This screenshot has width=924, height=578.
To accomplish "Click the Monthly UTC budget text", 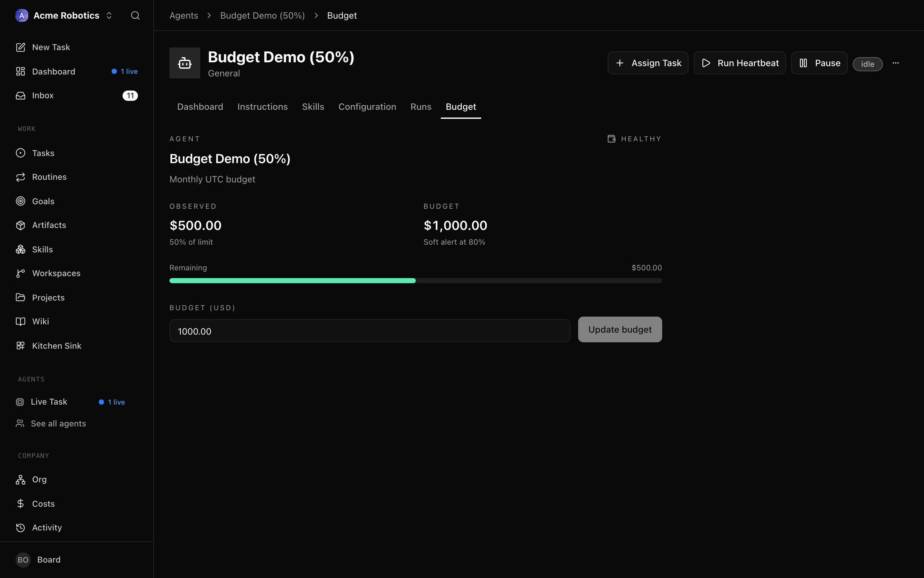I will [x=212, y=179].
